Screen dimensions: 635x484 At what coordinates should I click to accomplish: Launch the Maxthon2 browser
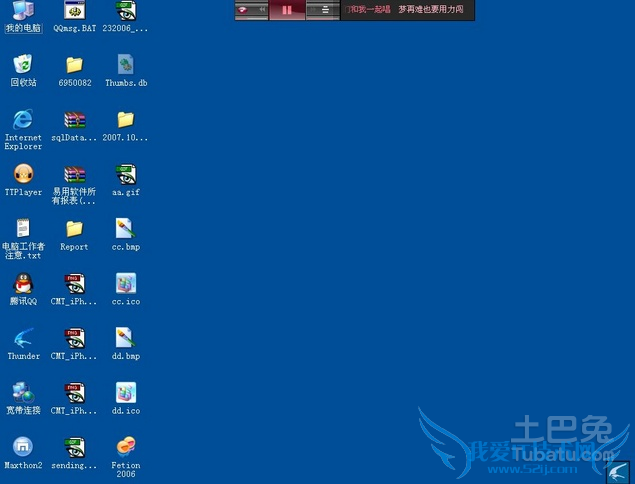[23, 453]
